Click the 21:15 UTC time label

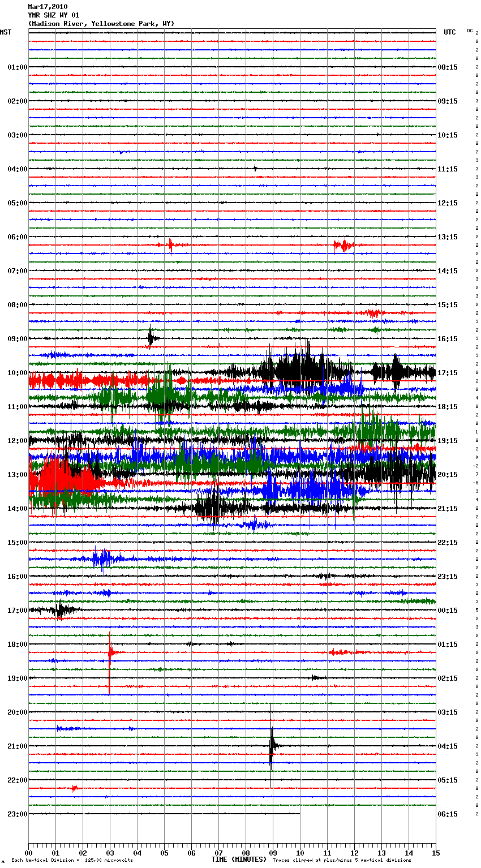[x=448, y=509]
